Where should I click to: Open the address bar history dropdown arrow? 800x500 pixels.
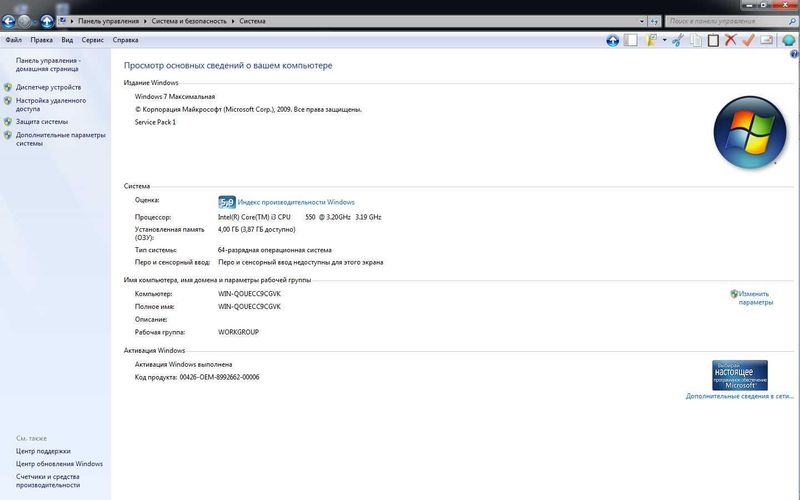642,21
